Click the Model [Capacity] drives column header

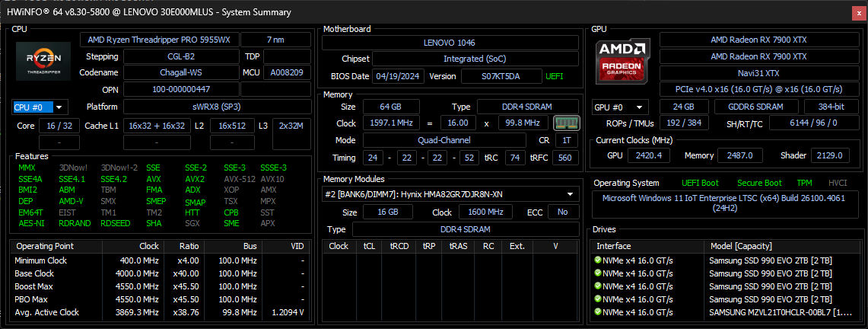point(781,246)
